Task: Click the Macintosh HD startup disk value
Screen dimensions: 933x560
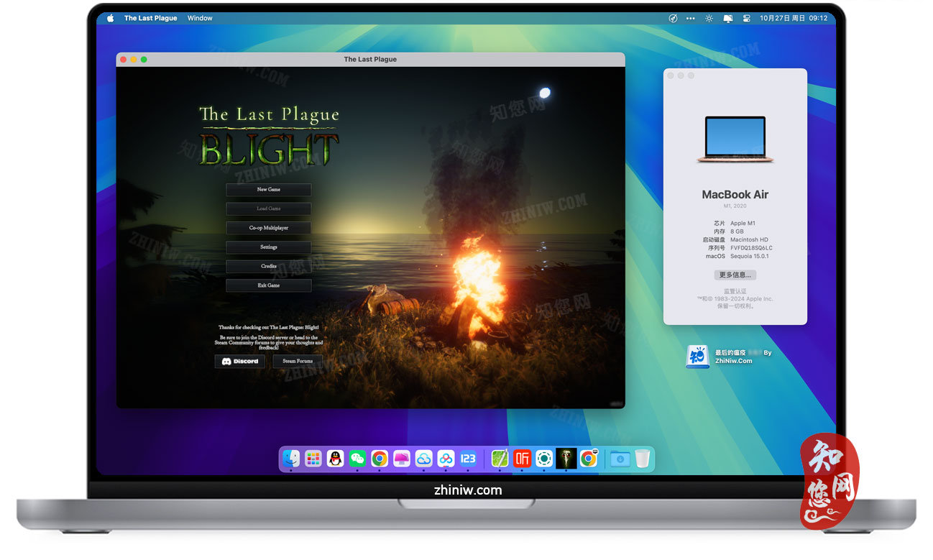Action: [749, 239]
